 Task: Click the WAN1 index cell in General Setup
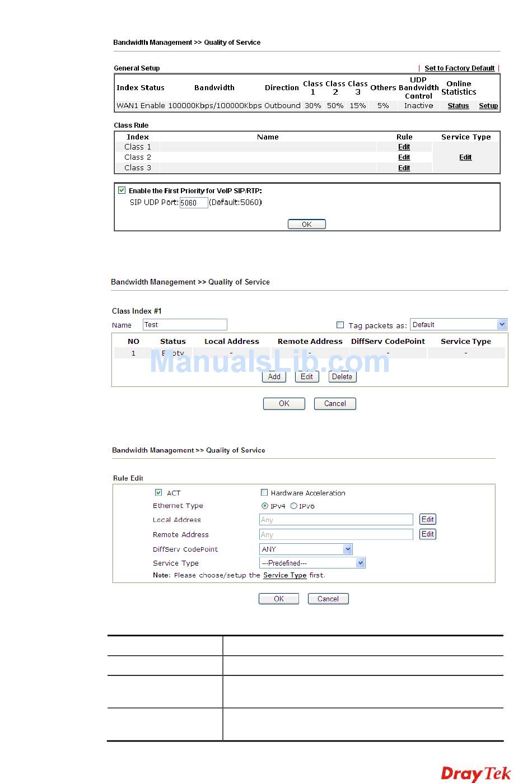127,106
